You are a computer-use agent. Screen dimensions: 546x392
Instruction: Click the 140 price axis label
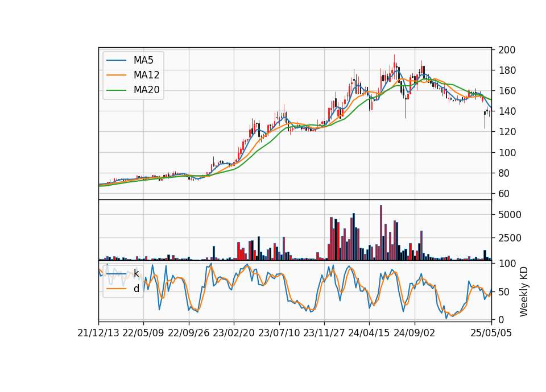pyautogui.click(x=507, y=111)
